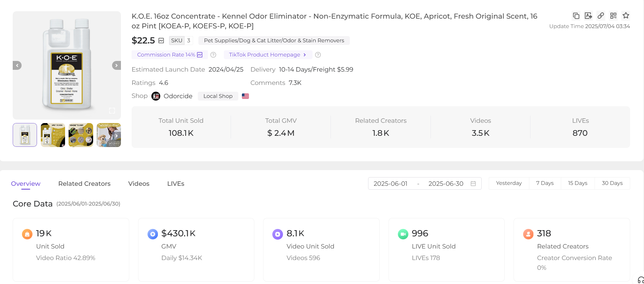Click the delivery '10-14 Days/Freight $5.99' text

coord(316,70)
